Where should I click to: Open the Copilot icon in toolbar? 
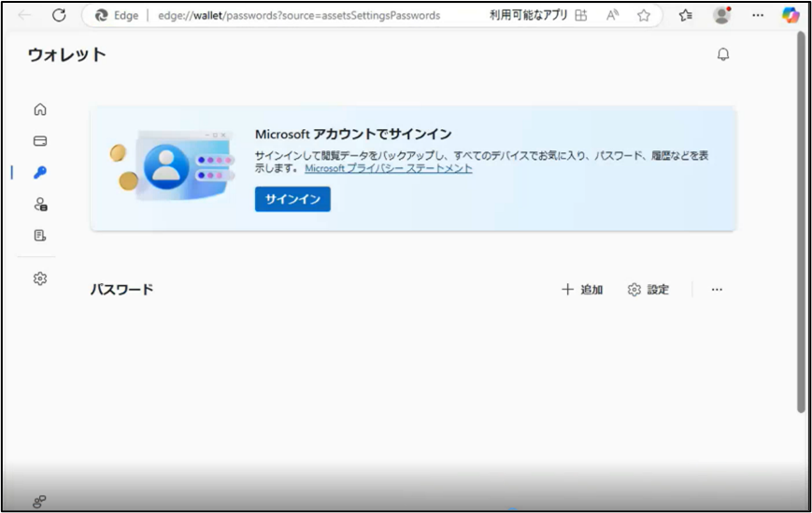tap(791, 15)
